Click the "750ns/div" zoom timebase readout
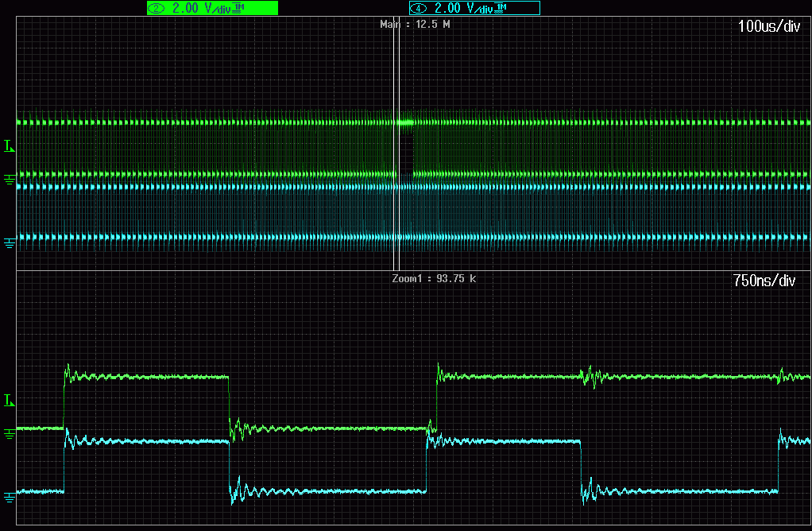The height and width of the screenshot is (531, 812). click(x=764, y=281)
